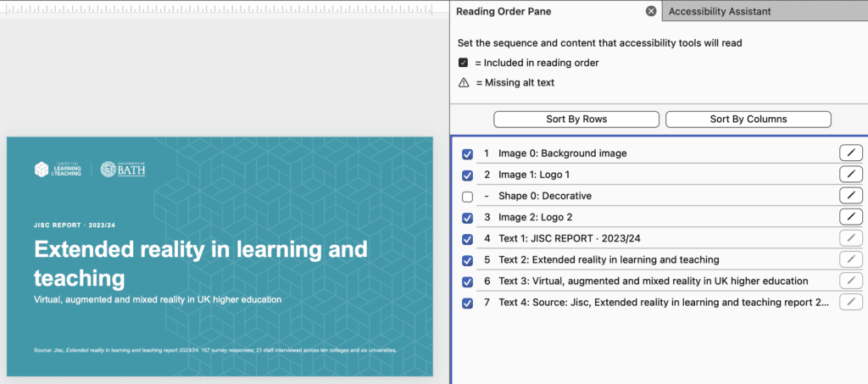Uncheck Image 2 Logo 2 checkbox
Viewport: 868px width, 384px height.
[467, 218]
